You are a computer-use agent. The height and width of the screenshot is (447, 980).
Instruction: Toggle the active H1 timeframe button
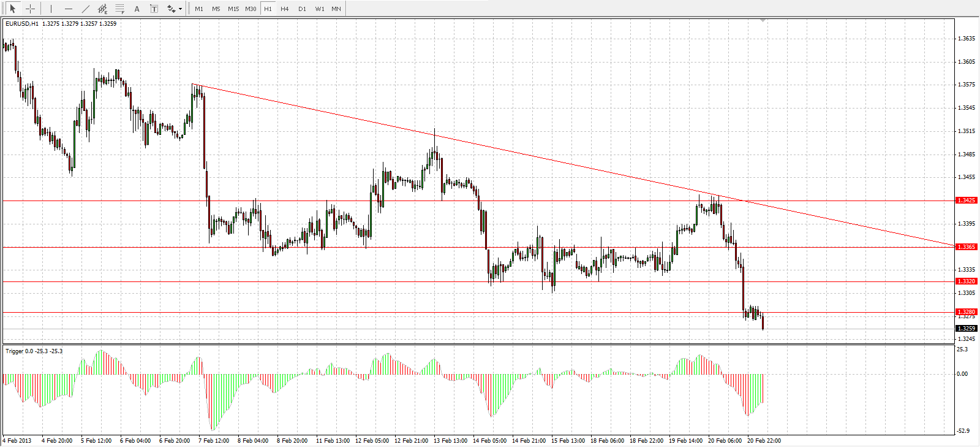[268, 9]
